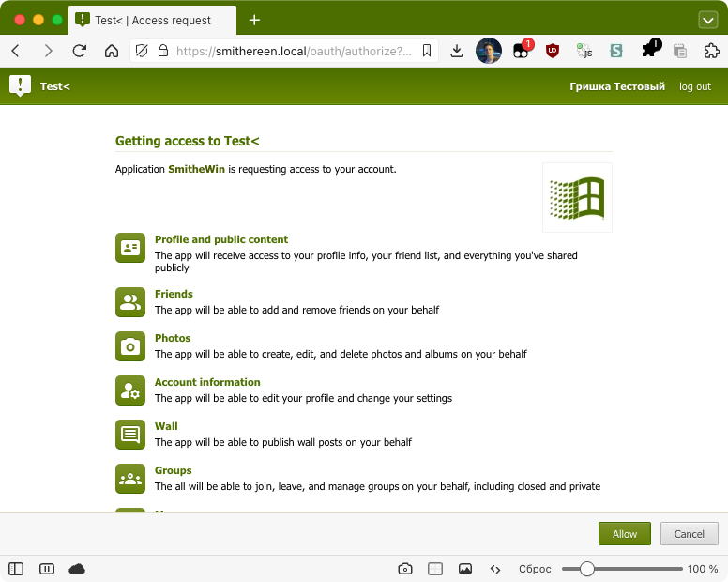Open the downloads icon
The height and width of the screenshot is (582, 728).
[x=457, y=51]
